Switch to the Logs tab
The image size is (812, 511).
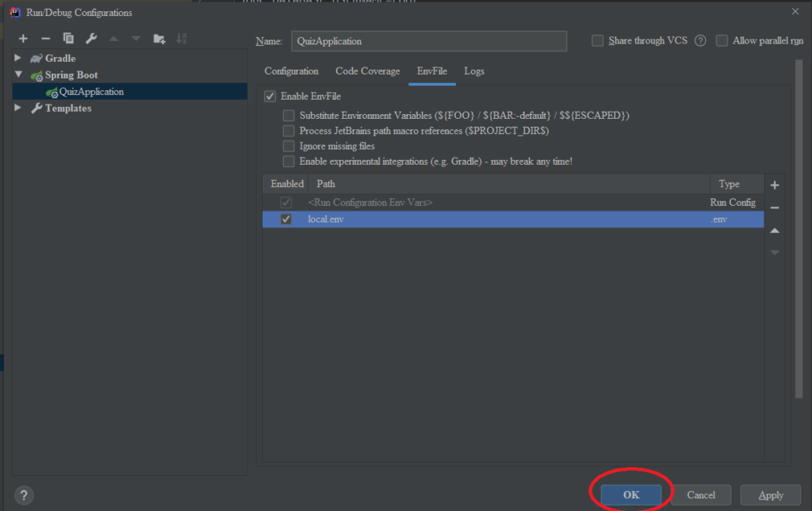pyautogui.click(x=474, y=71)
